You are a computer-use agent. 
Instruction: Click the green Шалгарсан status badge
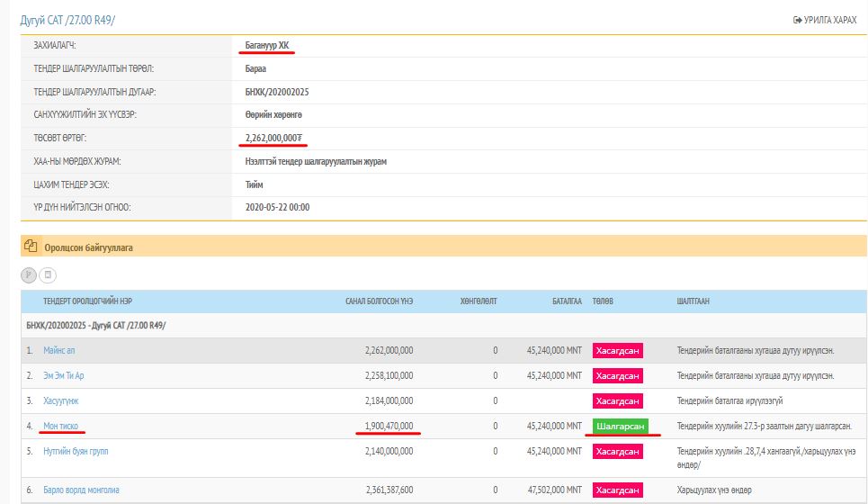(x=620, y=426)
